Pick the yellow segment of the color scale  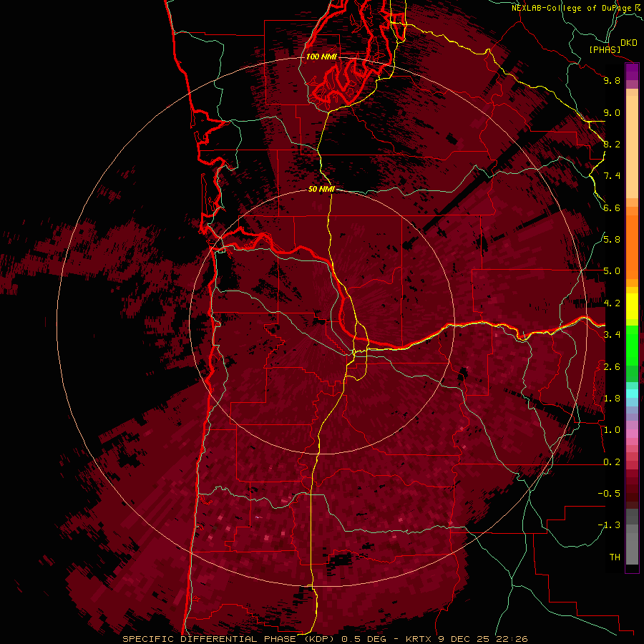tap(632, 306)
